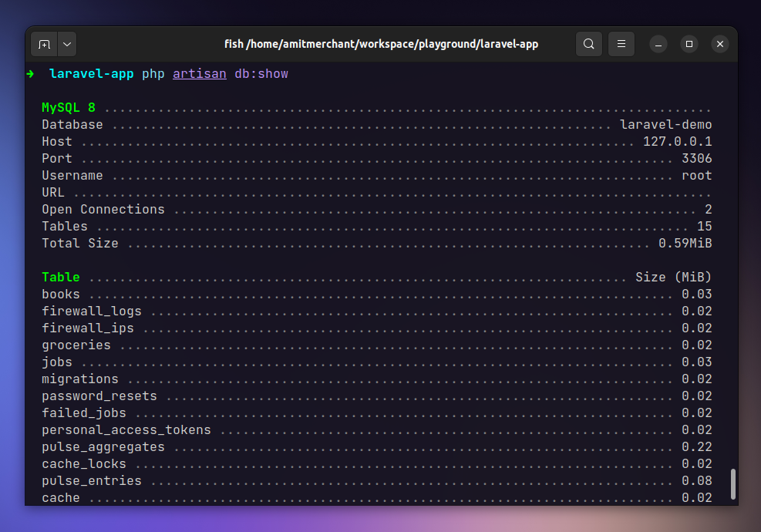Click the 'pulse_entries' table name

(91, 481)
